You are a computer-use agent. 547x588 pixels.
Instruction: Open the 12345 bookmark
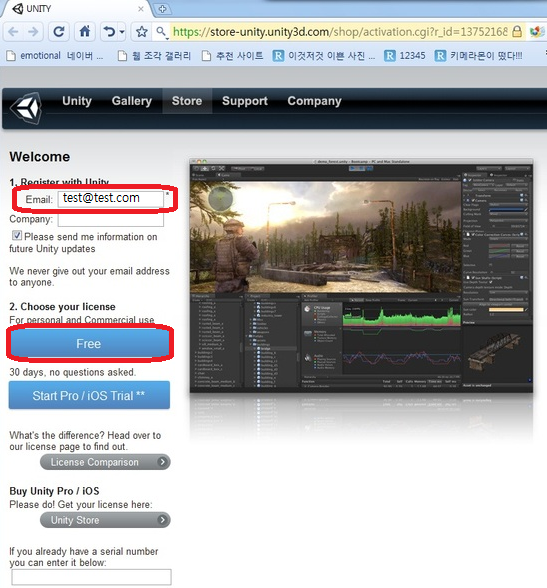[405, 56]
